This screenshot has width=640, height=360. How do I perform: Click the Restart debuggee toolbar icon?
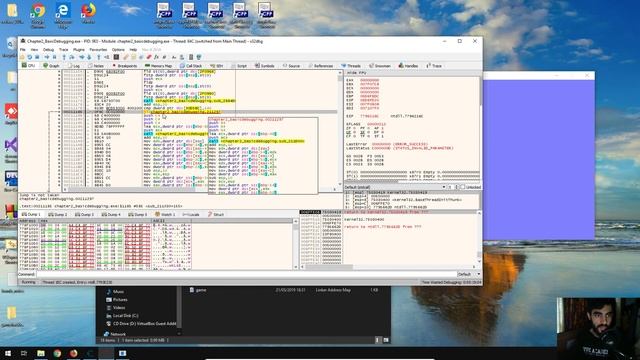[x=29, y=57]
